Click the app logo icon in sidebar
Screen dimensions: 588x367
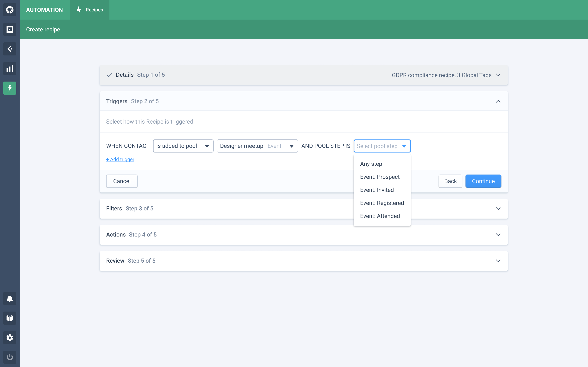[10, 10]
